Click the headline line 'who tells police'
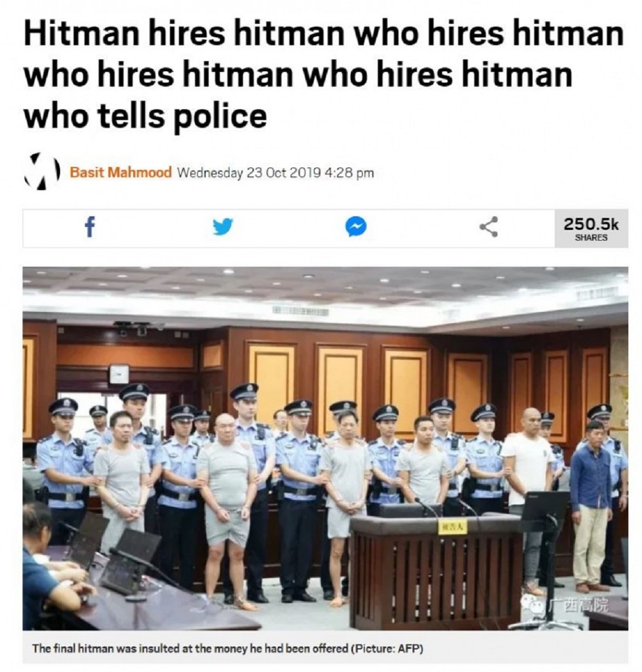This screenshot has width=642, height=672. point(145,116)
